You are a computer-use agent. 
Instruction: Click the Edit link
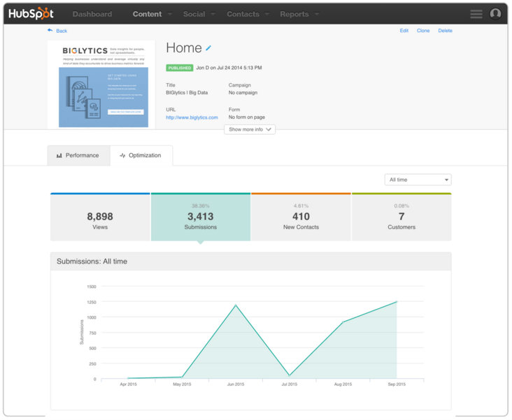click(404, 31)
